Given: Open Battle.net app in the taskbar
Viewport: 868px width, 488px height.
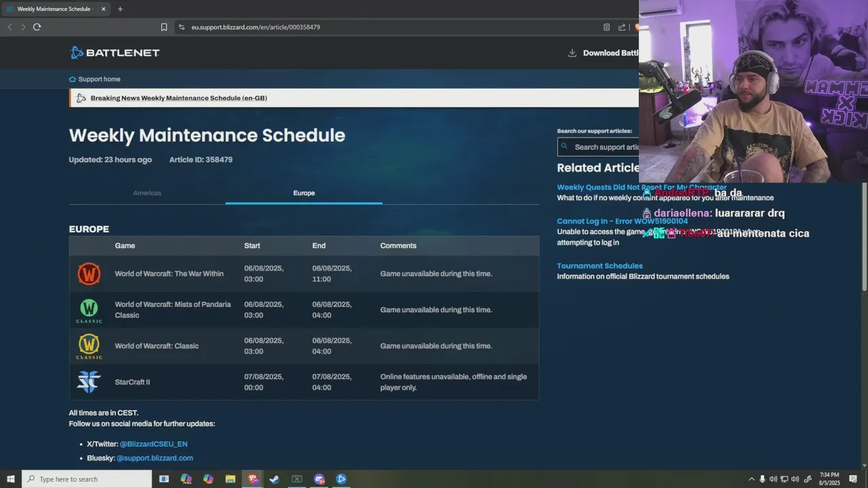Looking at the screenshot, I should (341, 479).
